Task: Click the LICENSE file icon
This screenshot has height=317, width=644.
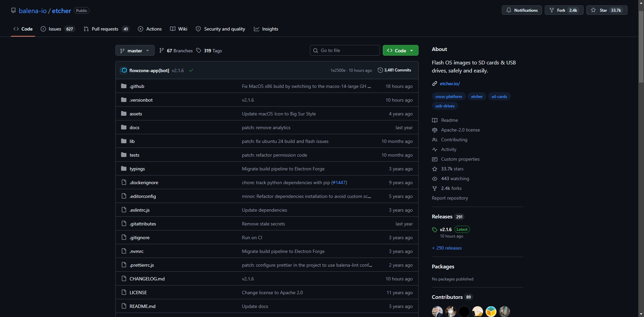Action: (x=124, y=293)
